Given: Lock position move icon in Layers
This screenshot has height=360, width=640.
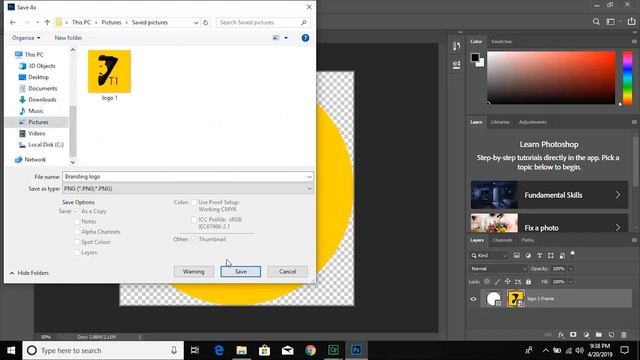Looking at the screenshot, I should pyautogui.click(x=507, y=282).
